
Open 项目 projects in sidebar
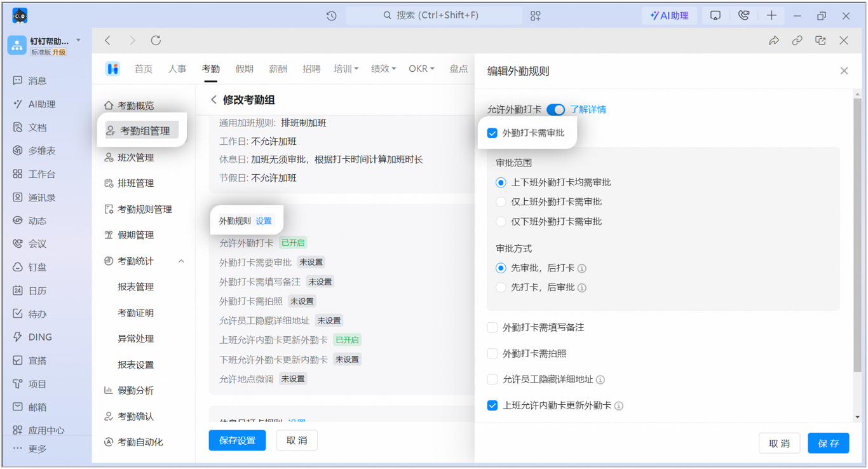point(18,384)
